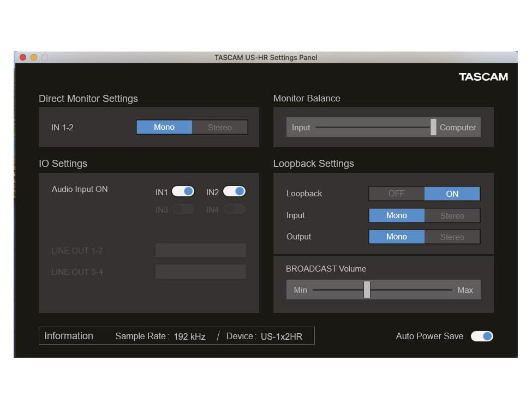Choose Stereo for Loopback Output
The height and width of the screenshot is (409, 532).
(452, 237)
